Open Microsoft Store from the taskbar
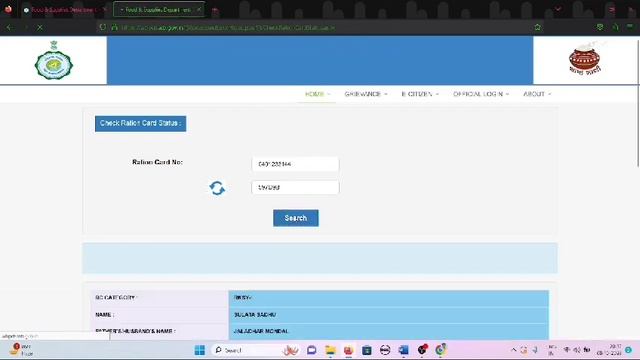Image resolution: width=640 pixels, height=360 pixels. tap(367, 350)
